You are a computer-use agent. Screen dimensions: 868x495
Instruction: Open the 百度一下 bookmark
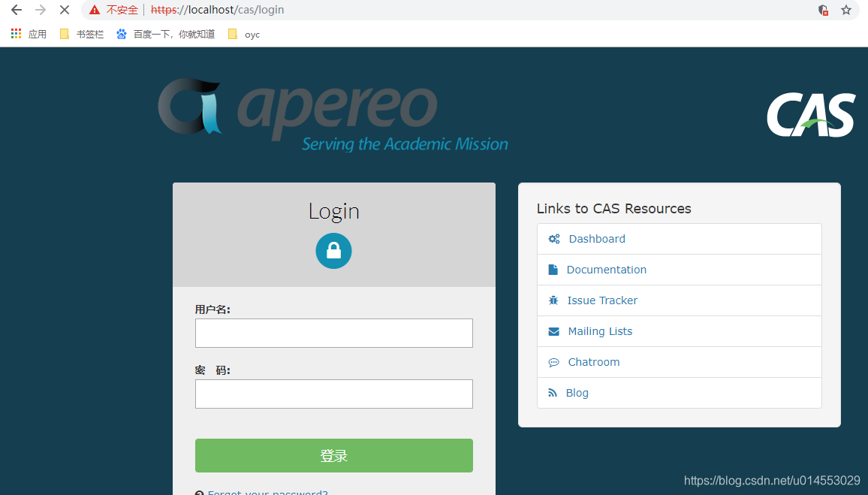(x=165, y=35)
